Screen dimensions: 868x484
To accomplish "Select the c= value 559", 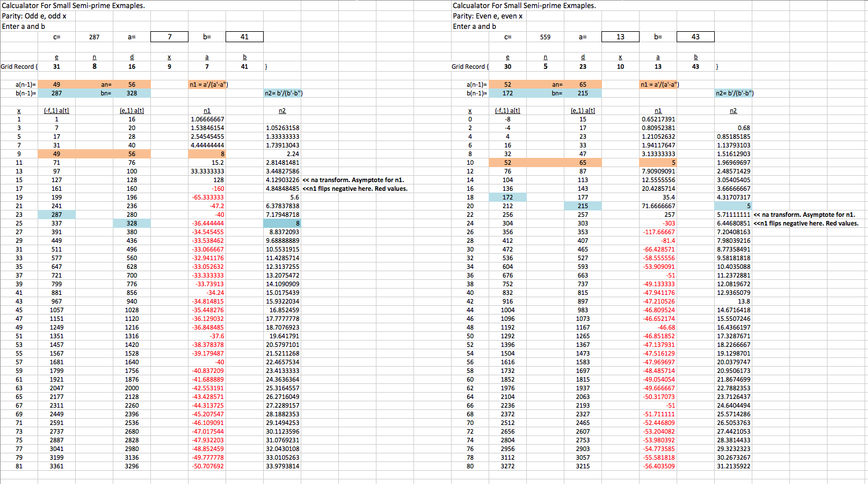I will (x=545, y=37).
